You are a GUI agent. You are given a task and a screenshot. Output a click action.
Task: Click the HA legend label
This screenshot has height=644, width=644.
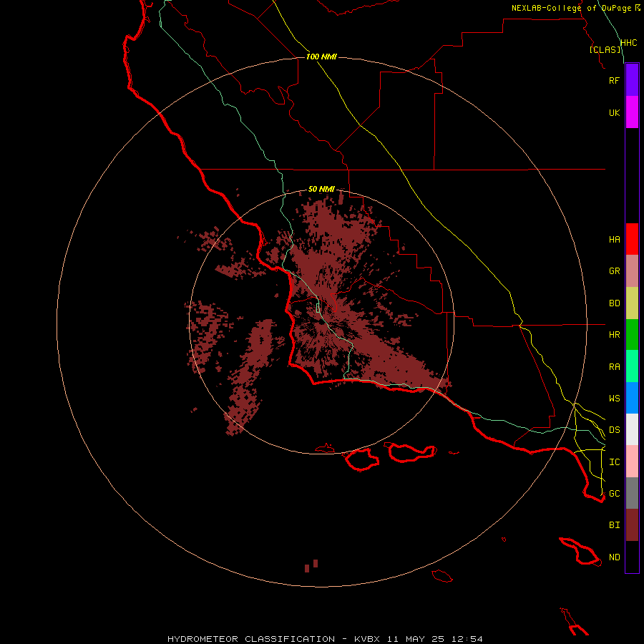(614, 240)
